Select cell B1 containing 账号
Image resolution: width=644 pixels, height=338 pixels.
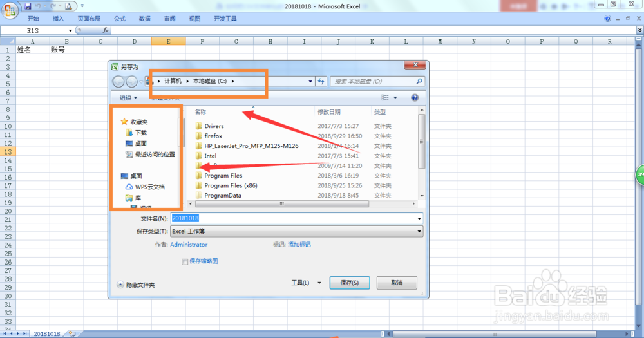click(66, 50)
